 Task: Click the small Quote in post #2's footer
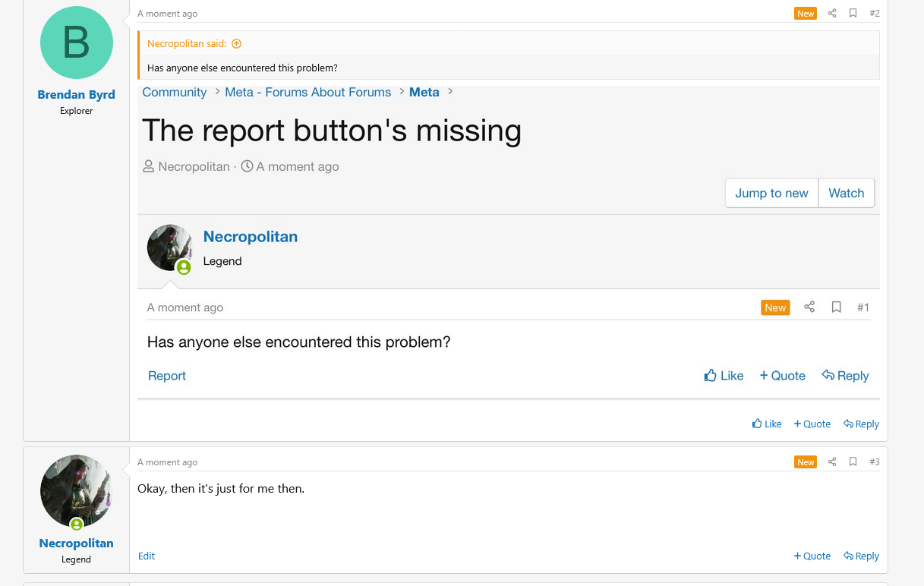(x=812, y=424)
